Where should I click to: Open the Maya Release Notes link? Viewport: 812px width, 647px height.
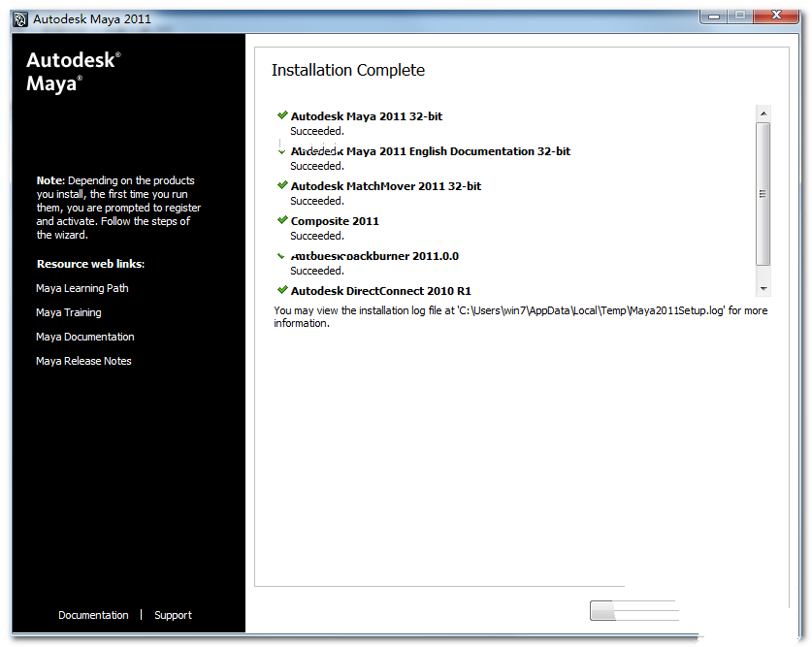pyautogui.click(x=83, y=361)
